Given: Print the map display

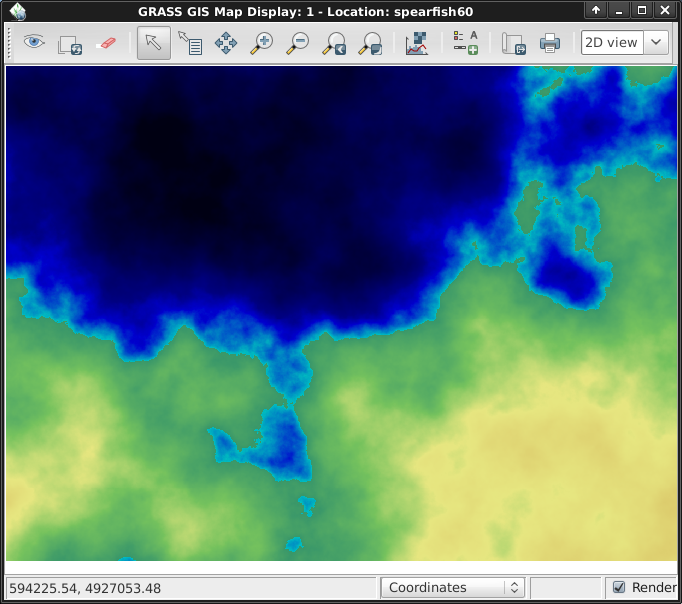Looking at the screenshot, I should click(x=549, y=43).
